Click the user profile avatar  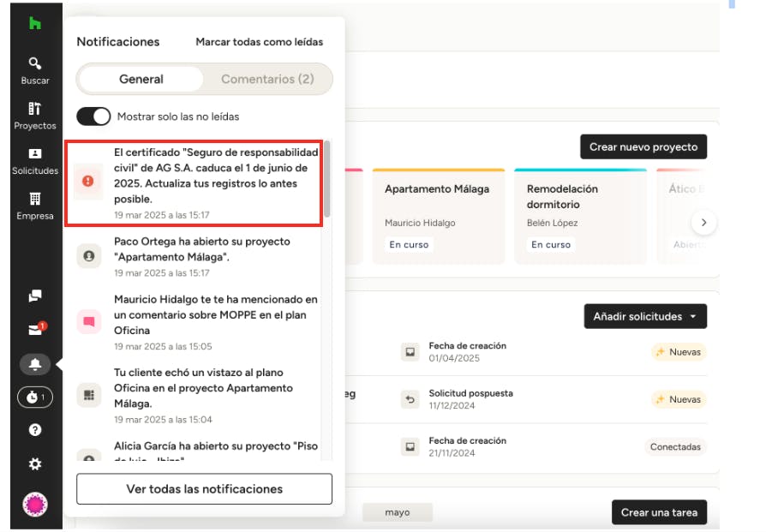(x=35, y=504)
